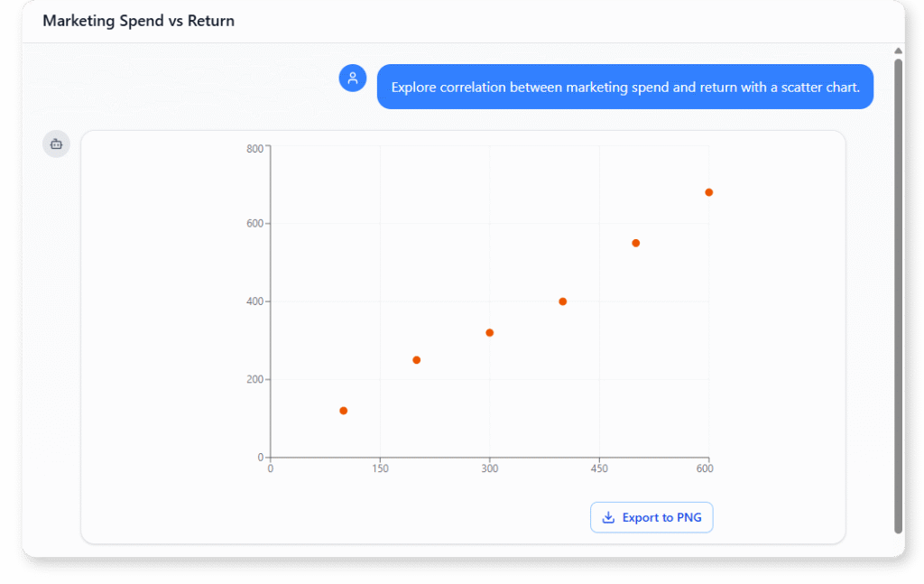Click the bot avatar icon
The width and height of the screenshot is (924, 584).
pos(56,144)
